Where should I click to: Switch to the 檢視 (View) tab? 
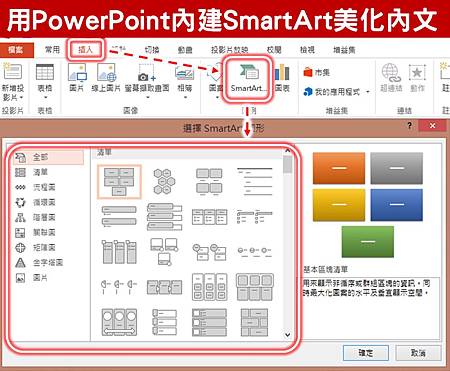click(307, 50)
